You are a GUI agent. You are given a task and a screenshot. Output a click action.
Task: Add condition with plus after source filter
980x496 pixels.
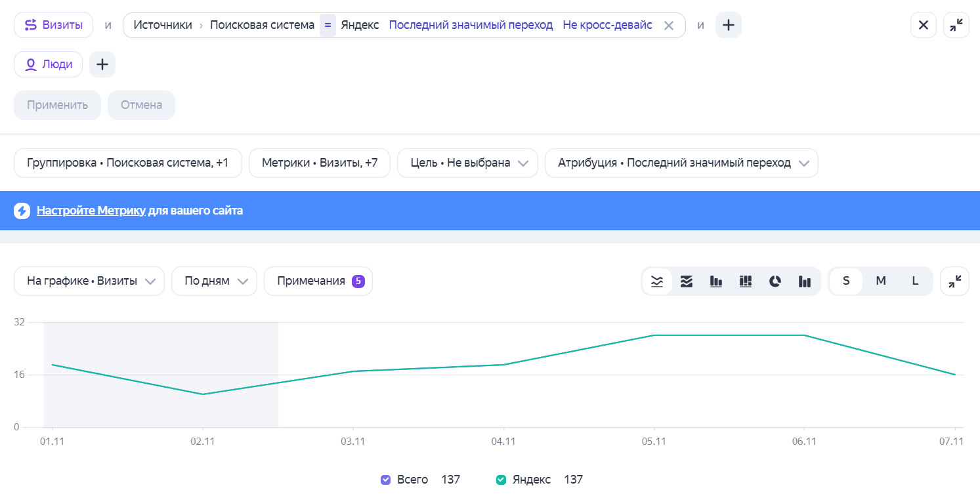[x=729, y=25]
